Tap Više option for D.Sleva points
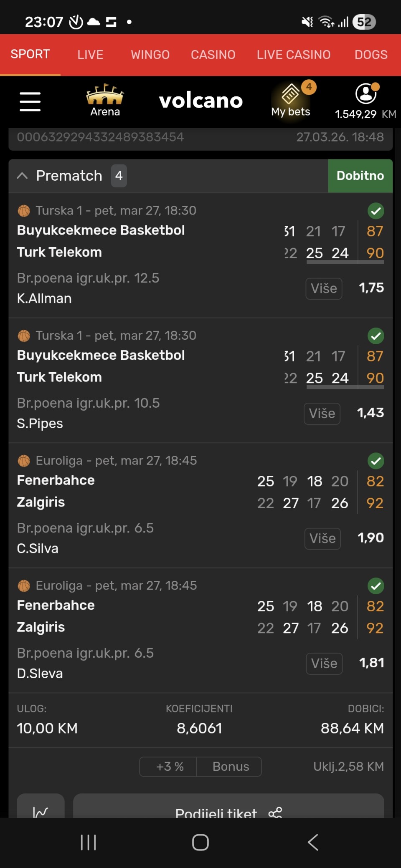Viewport: 401px width, 868px height. point(324,664)
